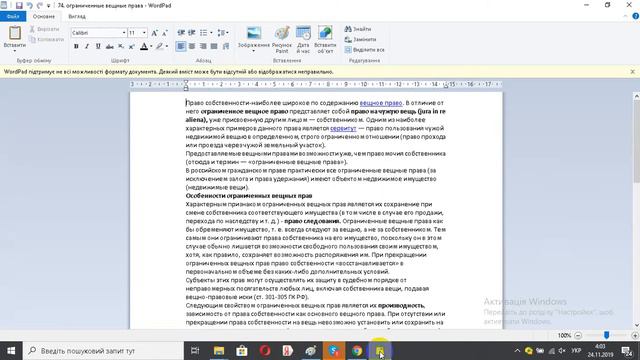Dismiss the yellow WordPad format warning bar

(632, 71)
